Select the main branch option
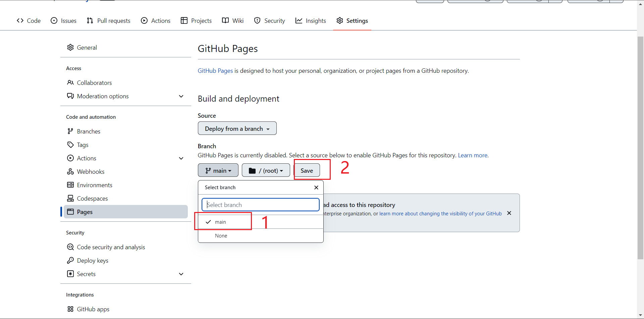 tap(261, 222)
